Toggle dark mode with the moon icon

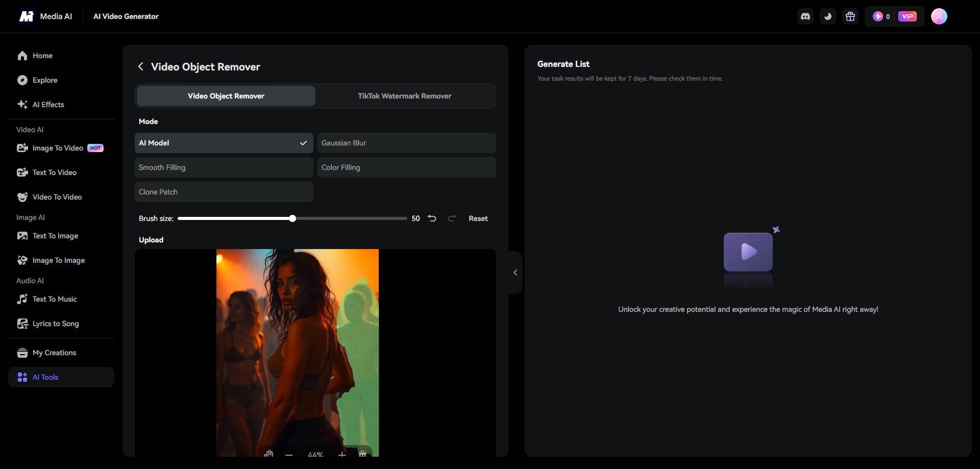(828, 16)
